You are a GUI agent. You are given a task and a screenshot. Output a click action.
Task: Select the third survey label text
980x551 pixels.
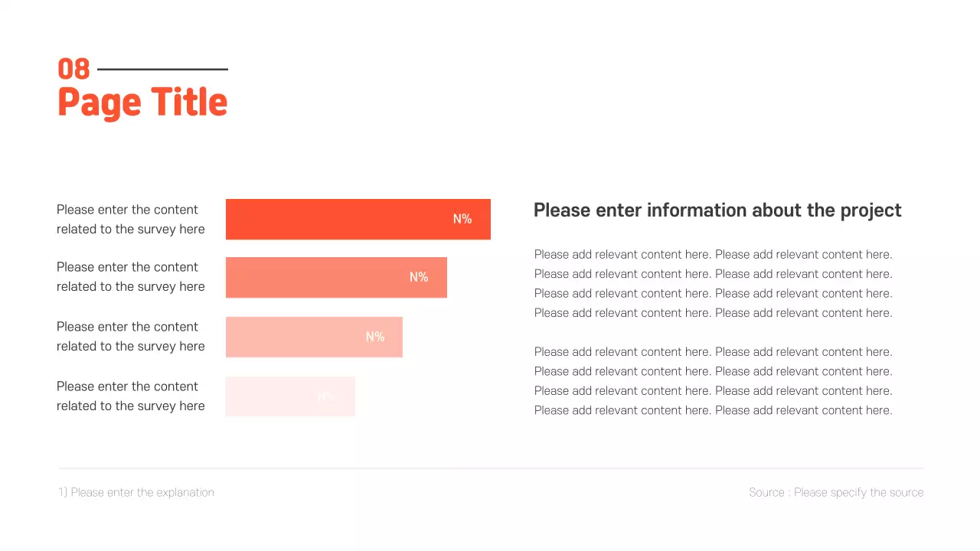pos(131,337)
